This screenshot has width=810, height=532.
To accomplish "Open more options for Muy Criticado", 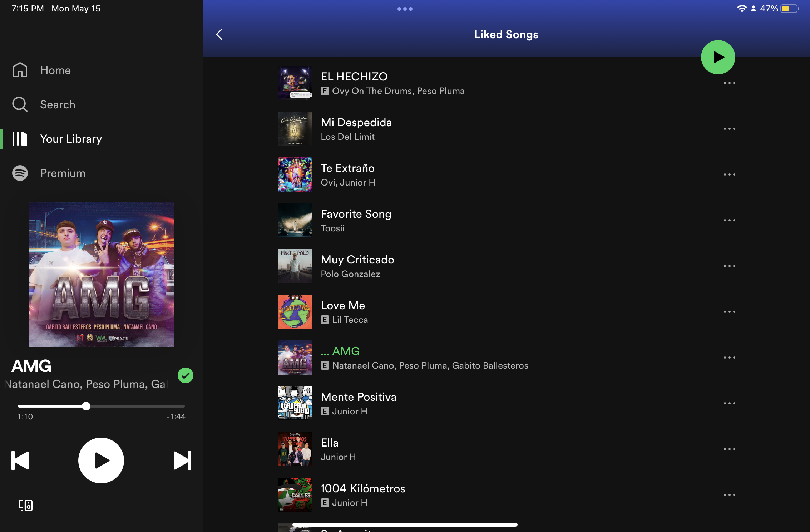I will (x=729, y=266).
